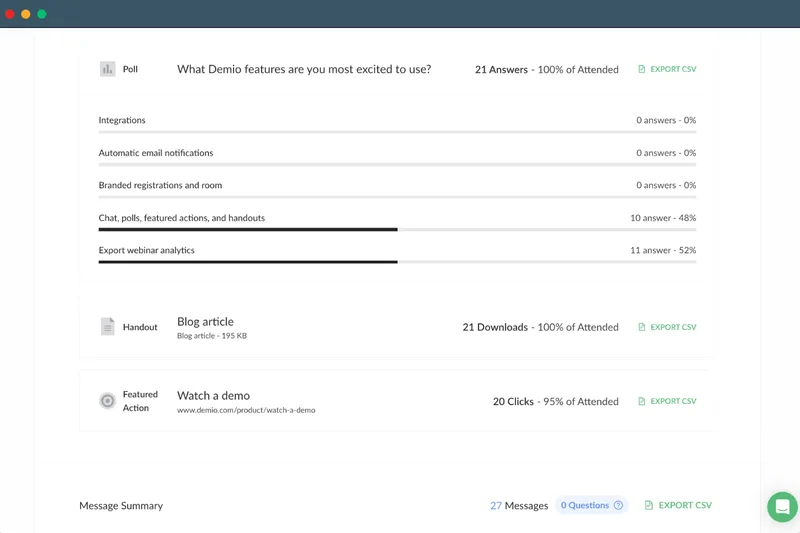Click the Handout document icon

pyautogui.click(x=107, y=326)
